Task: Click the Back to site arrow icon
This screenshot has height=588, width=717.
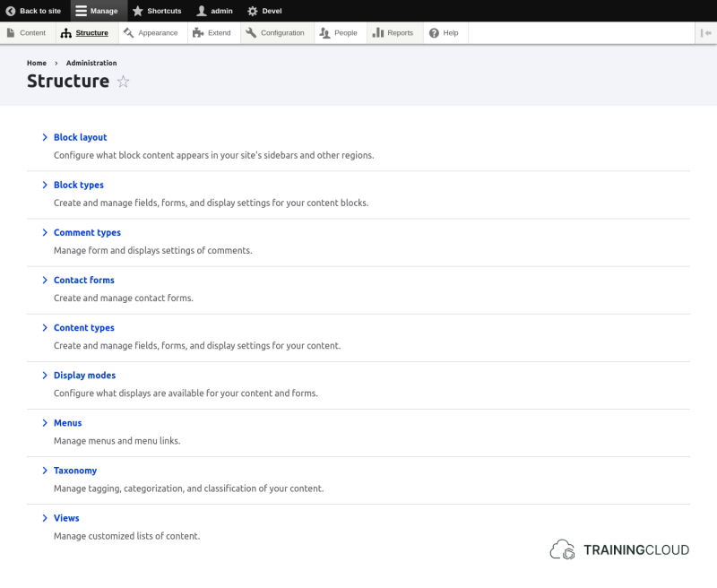Action: 11,11
